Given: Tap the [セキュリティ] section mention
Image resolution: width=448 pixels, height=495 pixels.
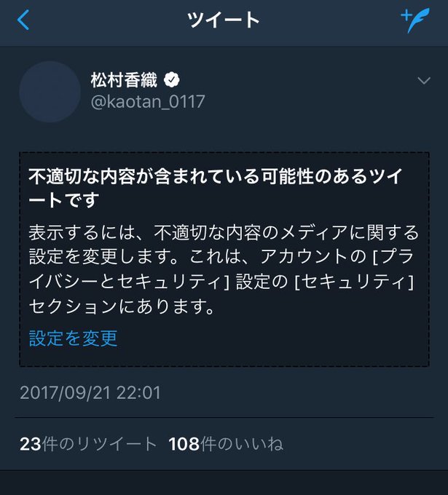Looking at the screenshot, I should (x=354, y=282).
